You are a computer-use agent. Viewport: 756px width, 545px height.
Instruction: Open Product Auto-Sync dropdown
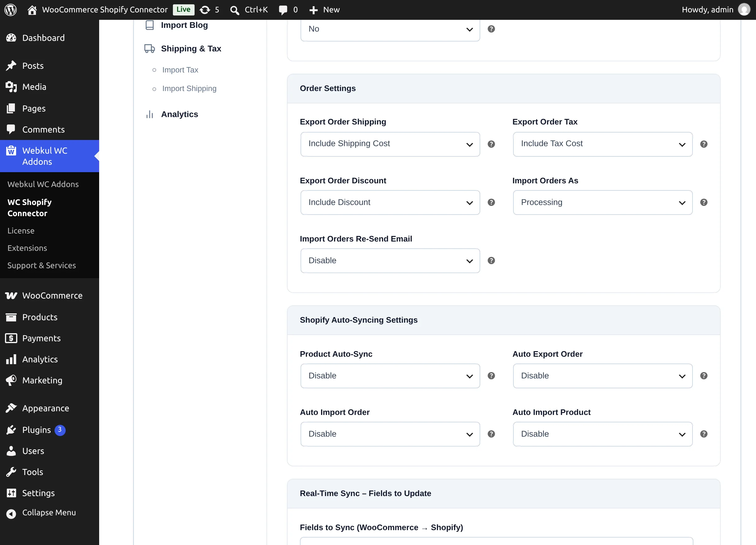click(390, 376)
